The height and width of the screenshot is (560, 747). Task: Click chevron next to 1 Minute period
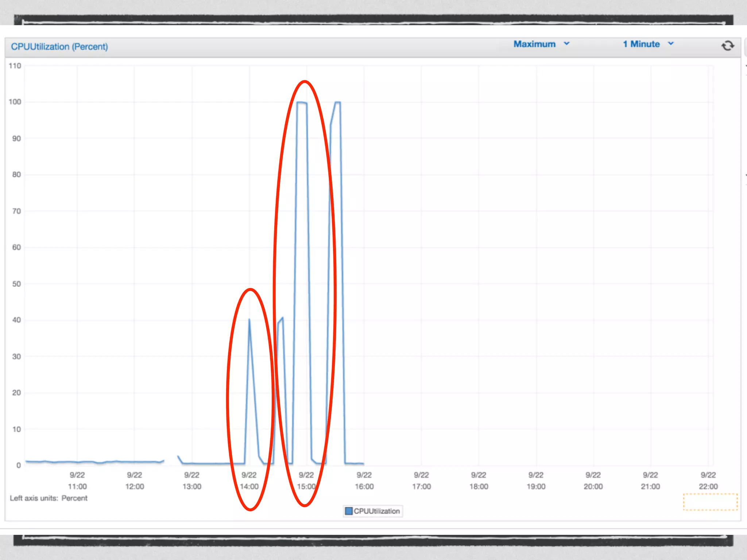tap(670, 44)
